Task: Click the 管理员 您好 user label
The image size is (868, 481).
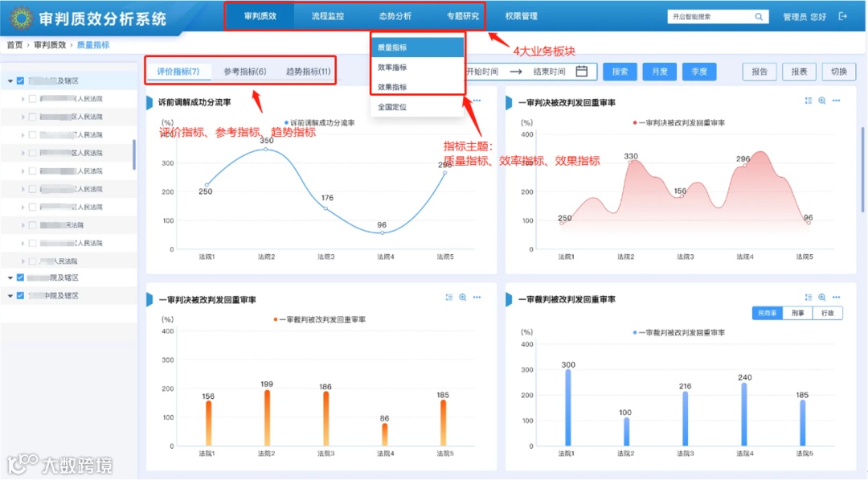Action: pos(805,17)
